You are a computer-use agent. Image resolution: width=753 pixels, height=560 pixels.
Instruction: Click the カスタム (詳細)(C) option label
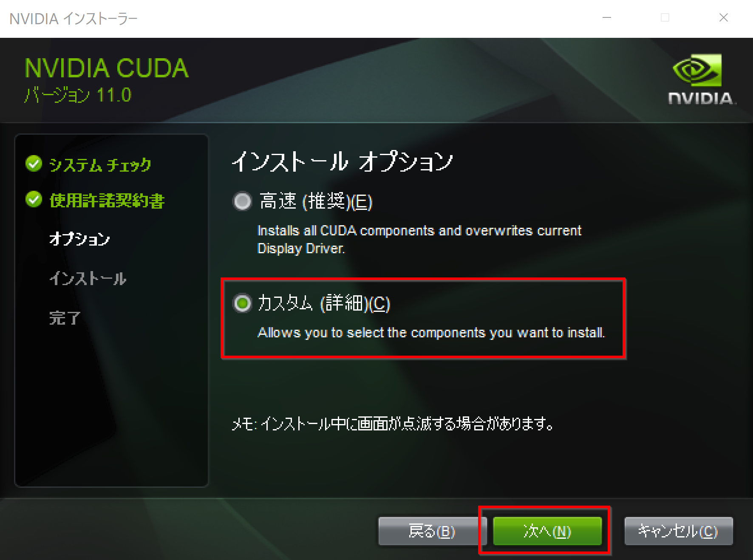point(324,303)
